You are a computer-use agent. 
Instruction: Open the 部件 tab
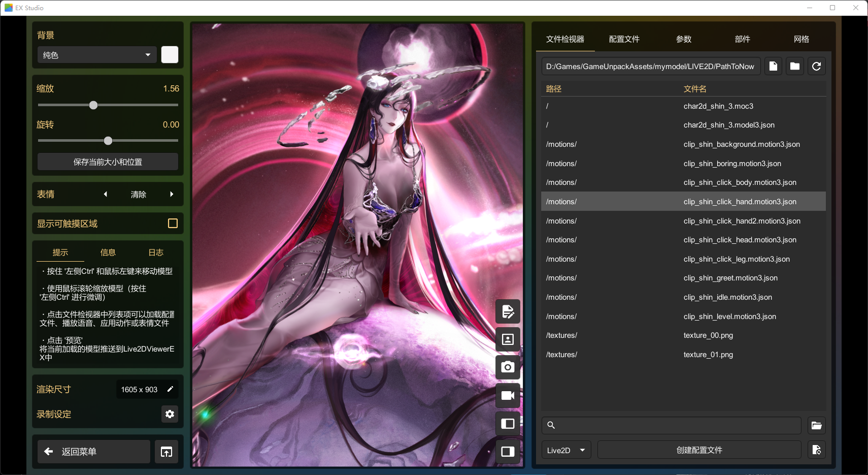pyautogui.click(x=743, y=39)
